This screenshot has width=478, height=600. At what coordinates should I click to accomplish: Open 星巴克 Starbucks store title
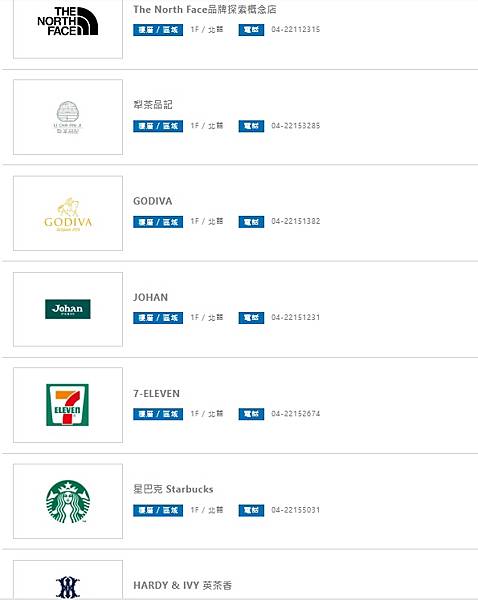173,489
